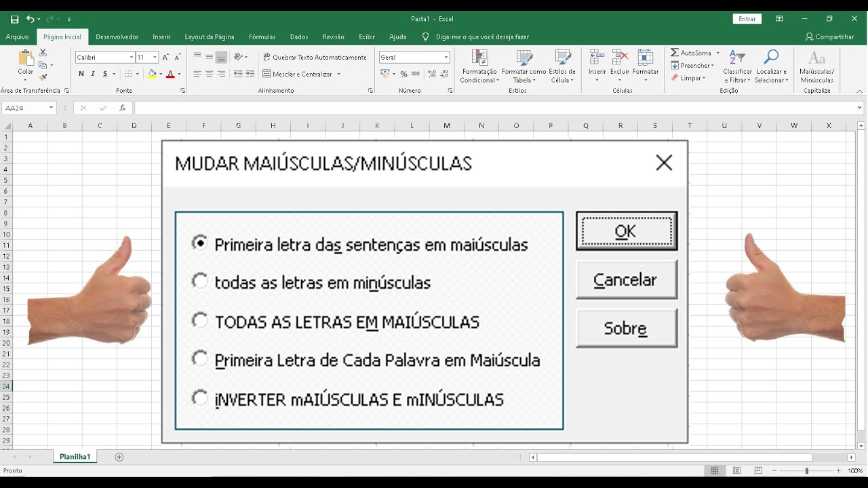Image resolution: width=868 pixels, height=488 pixels.
Task: Click the Sobre button in dialog
Action: coord(626,328)
